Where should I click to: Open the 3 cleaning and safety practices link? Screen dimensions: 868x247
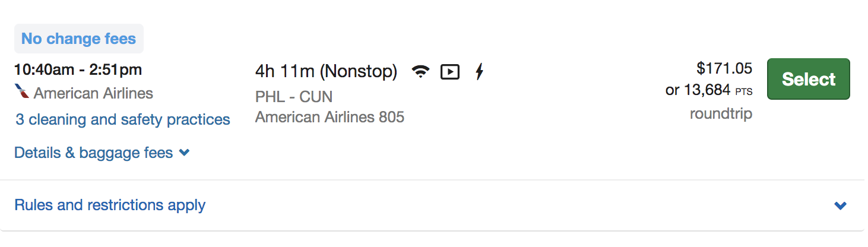[x=123, y=119]
